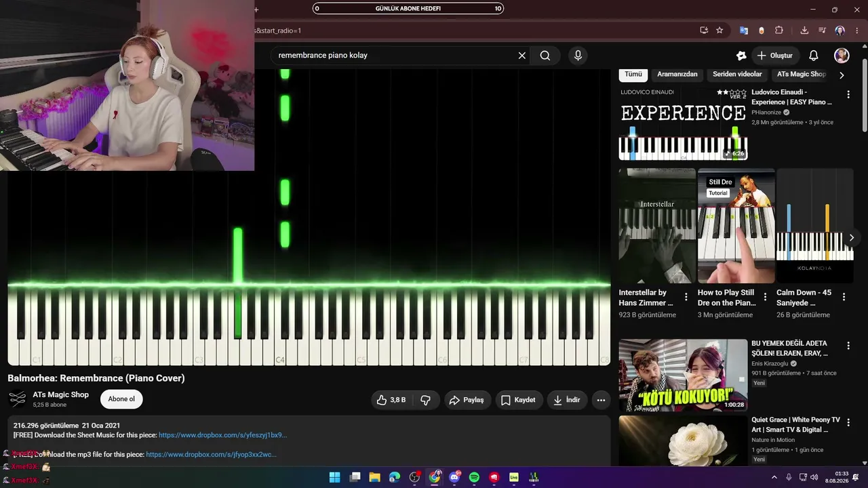Click the Abone ol subscribe button
Viewport: 868px width, 488px height.
121,399
